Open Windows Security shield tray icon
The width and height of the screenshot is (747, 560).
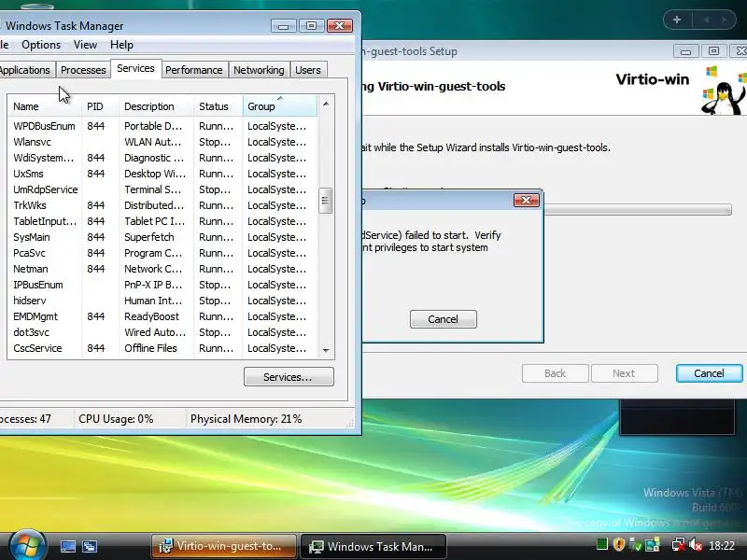click(x=619, y=544)
